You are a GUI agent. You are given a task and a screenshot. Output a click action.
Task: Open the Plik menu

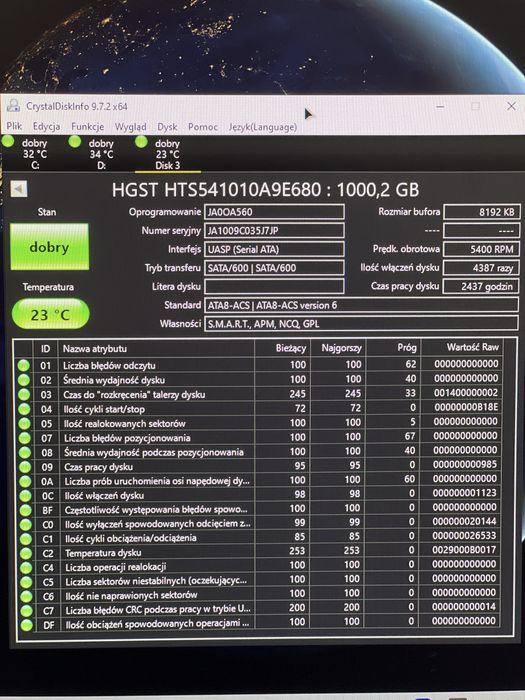point(14,126)
